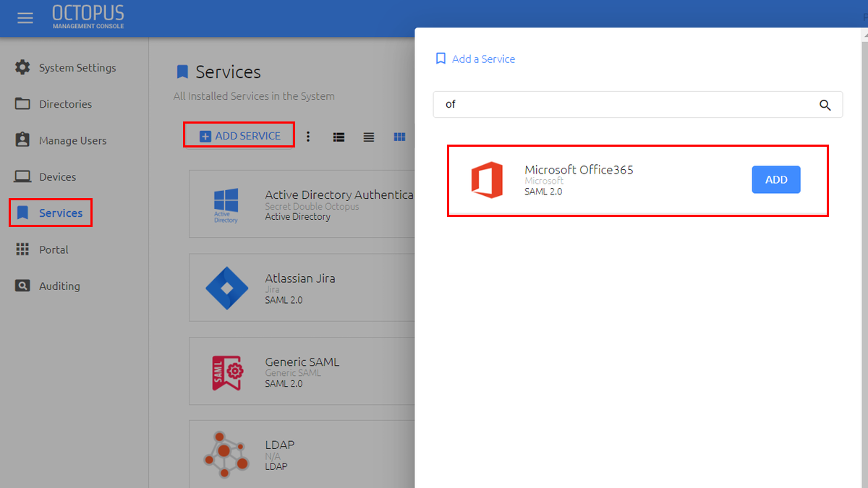
Task: Open the Auditing section
Action: (59, 286)
